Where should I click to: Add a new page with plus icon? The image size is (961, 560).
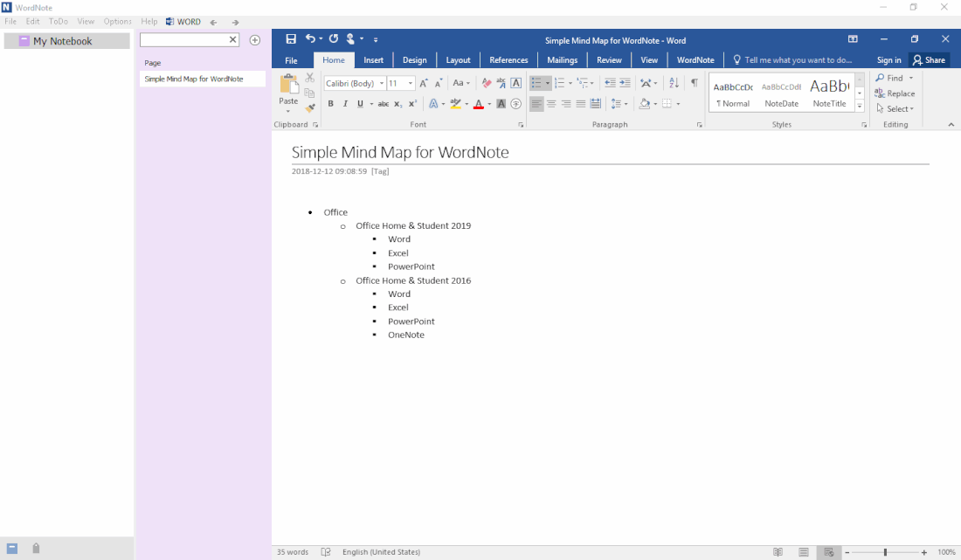(x=255, y=40)
